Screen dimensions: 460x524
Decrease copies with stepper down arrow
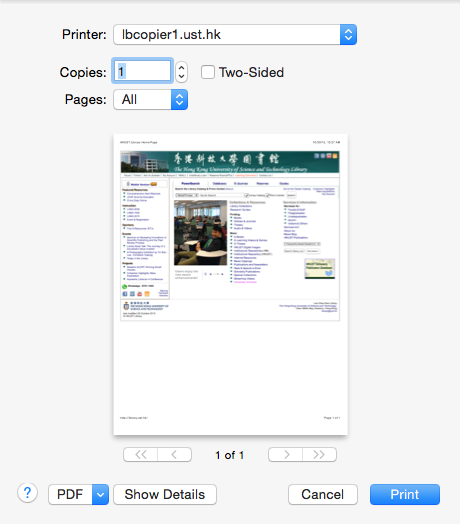182,77
